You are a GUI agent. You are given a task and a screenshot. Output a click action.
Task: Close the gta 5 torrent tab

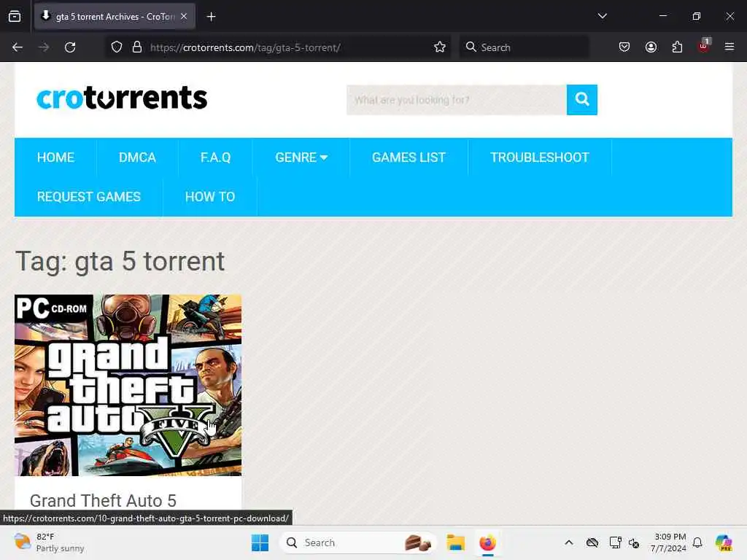[x=184, y=16]
